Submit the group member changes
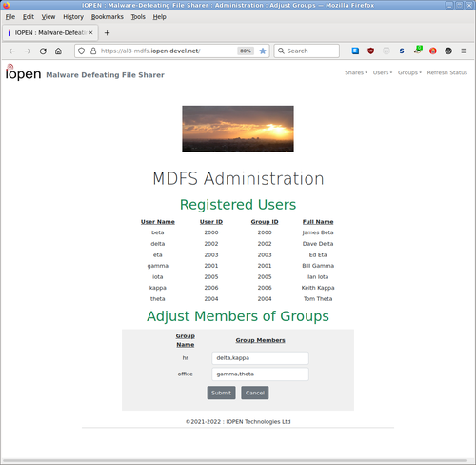 click(221, 393)
